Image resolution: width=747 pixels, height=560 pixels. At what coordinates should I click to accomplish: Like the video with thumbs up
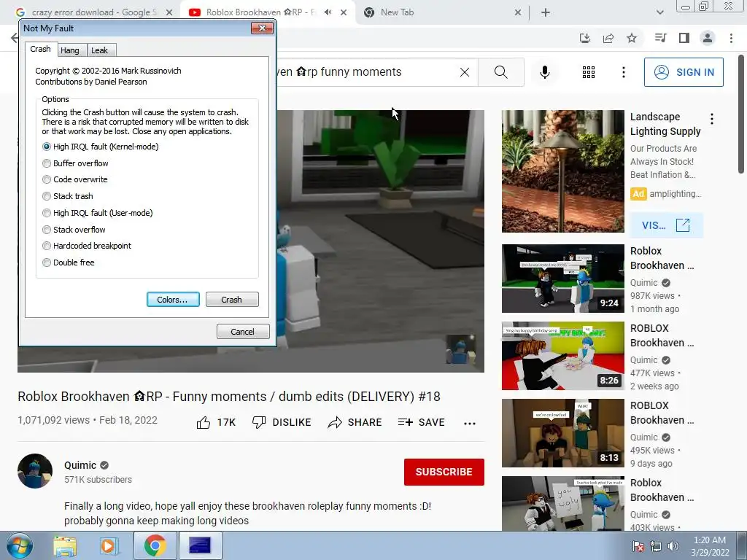[x=216, y=422]
